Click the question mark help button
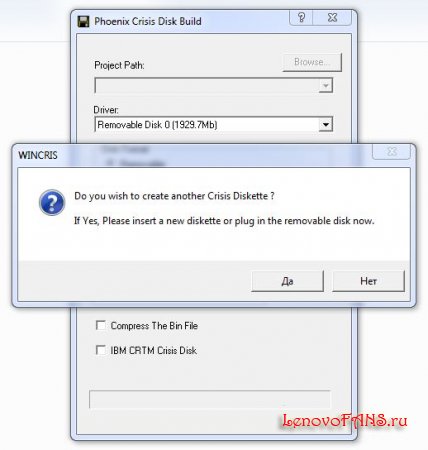This screenshot has height=450, width=428. point(301,17)
